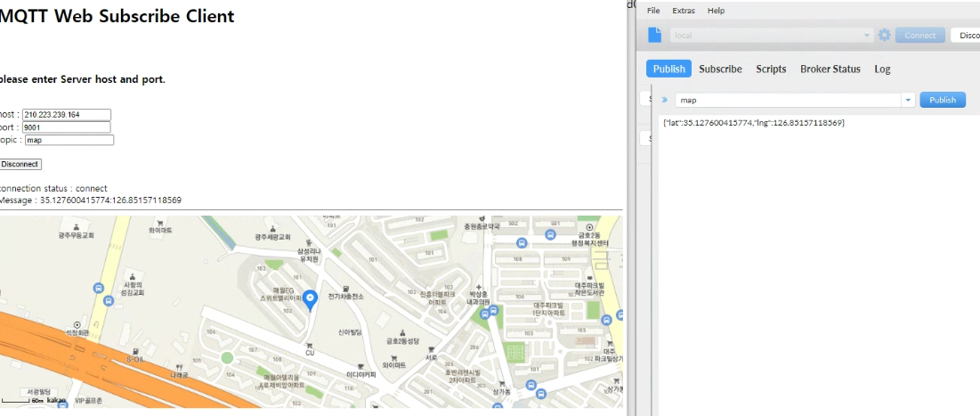The height and width of the screenshot is (416, 980).
Task: Click the topic input field in web client
Action: (x=69, y=140)
